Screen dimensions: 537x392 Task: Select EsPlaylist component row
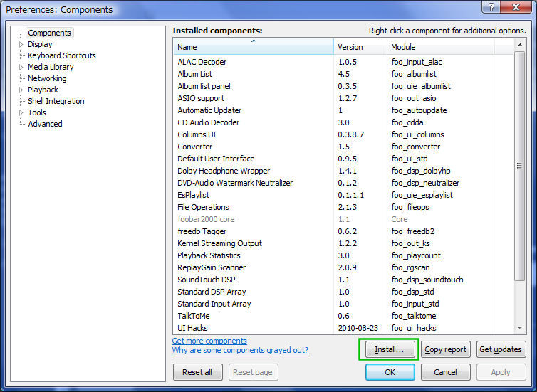(x=344, y=195)
